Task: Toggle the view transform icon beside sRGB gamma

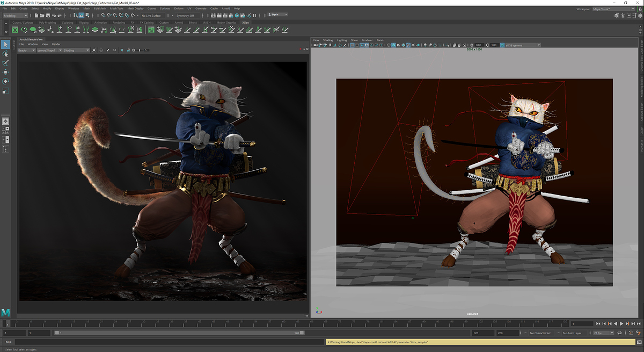Action: click(503, 45)
